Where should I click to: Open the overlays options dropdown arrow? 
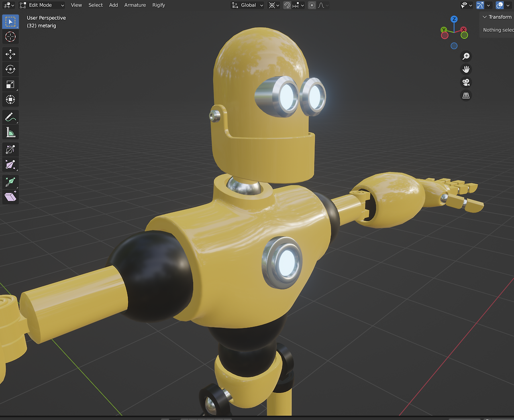[508, 5]
